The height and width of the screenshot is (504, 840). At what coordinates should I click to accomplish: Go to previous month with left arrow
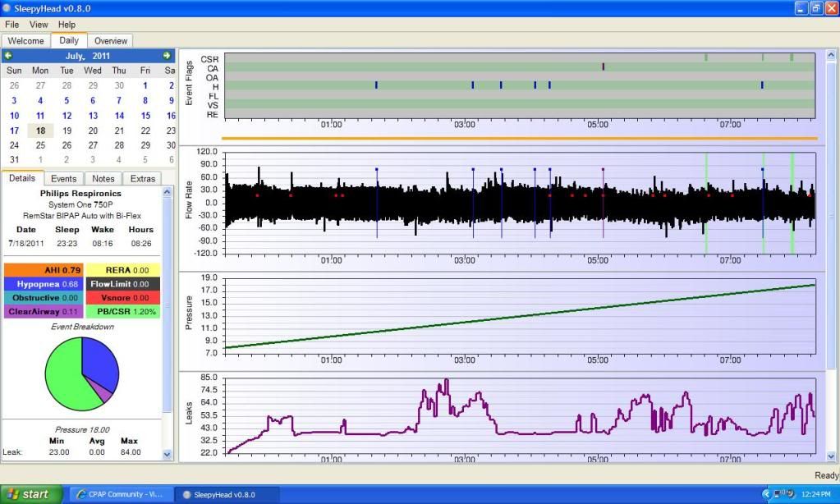pyautogui.click(x=8, y=56)
